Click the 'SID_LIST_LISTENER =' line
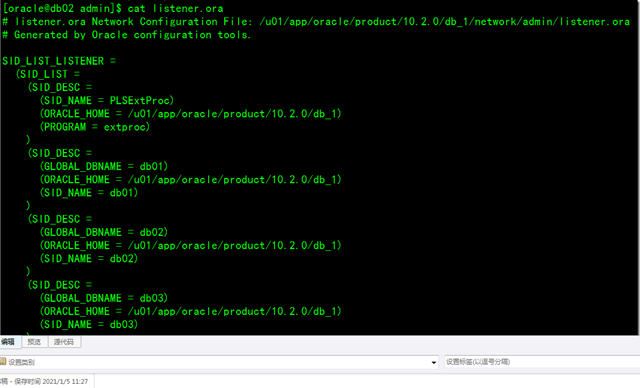This screenshot has width=640, height=388. coord(59,61)
